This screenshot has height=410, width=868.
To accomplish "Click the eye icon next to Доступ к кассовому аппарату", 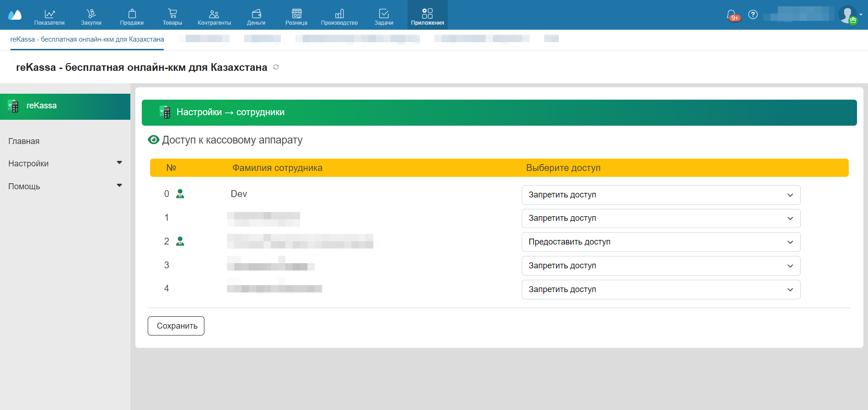I will (x=154, y=139).
